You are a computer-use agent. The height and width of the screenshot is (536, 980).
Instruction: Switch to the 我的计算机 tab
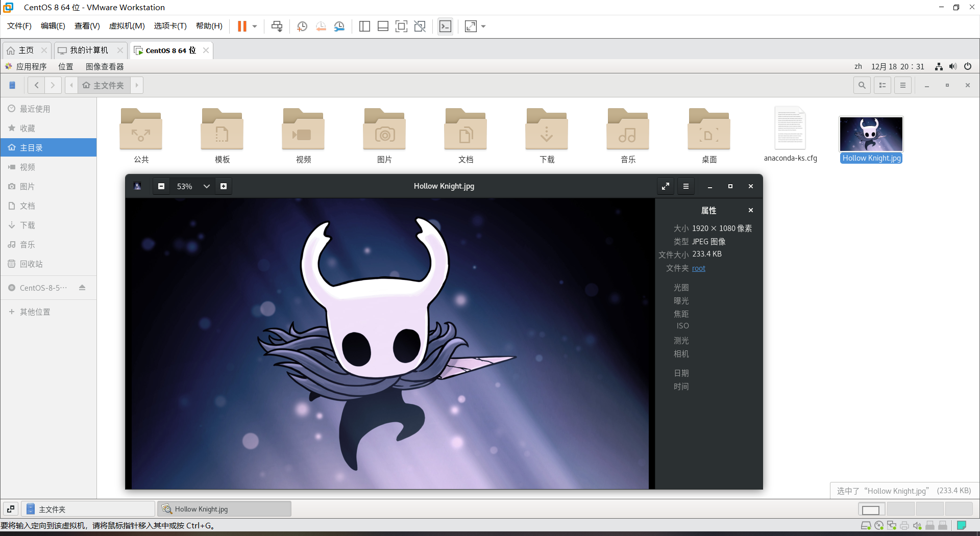[x=89, y=50]
